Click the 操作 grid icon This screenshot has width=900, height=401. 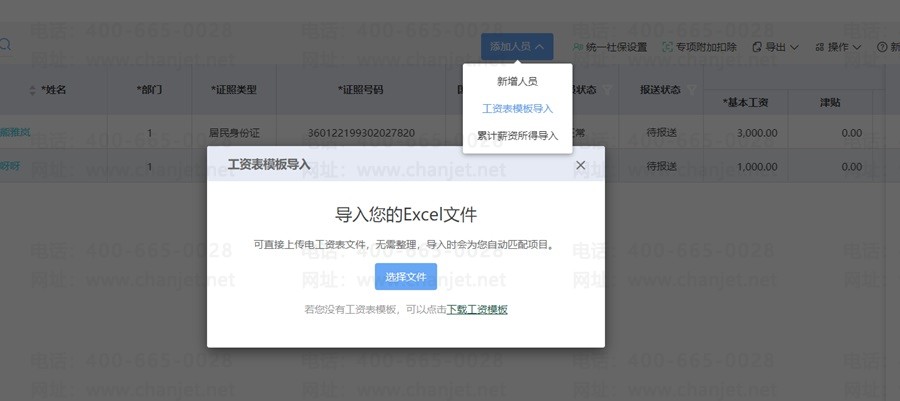click(x=820, y=47)
